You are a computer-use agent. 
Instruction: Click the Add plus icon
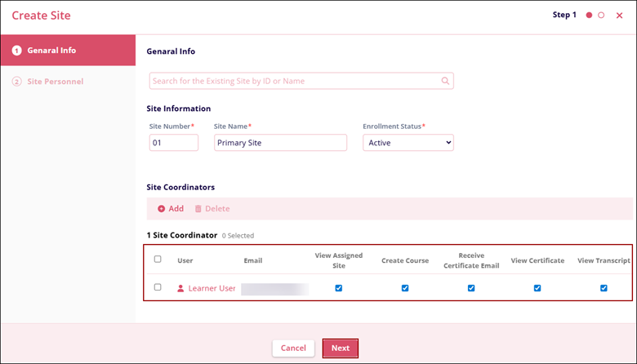(162, 209)
